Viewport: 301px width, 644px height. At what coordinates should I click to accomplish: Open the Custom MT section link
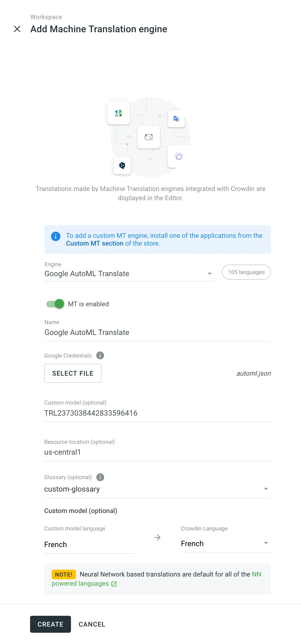[x=94, y=243]
